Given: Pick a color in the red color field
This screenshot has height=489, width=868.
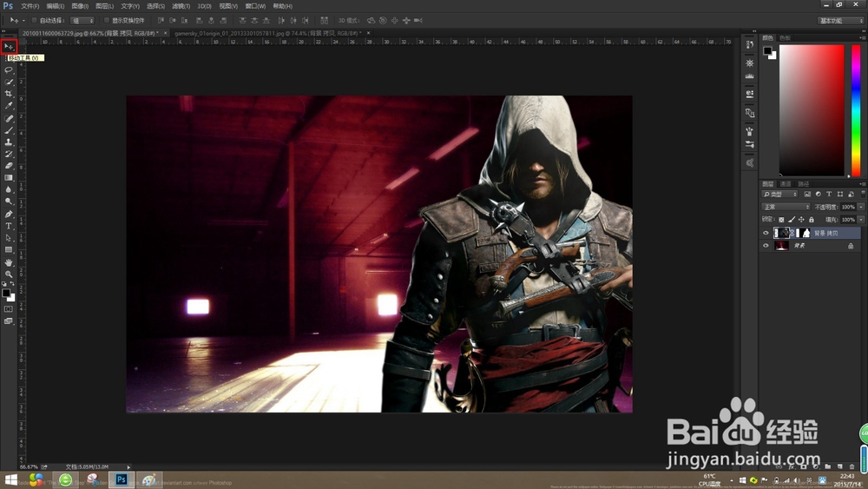Looking at the screenshot, I should (812, 111).
